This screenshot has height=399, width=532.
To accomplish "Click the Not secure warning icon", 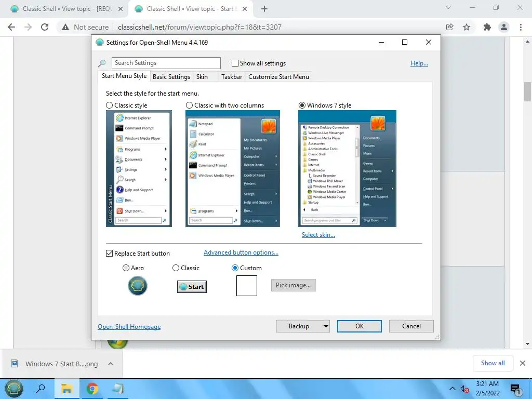I will pyautogui.click(x=65, y=27).
